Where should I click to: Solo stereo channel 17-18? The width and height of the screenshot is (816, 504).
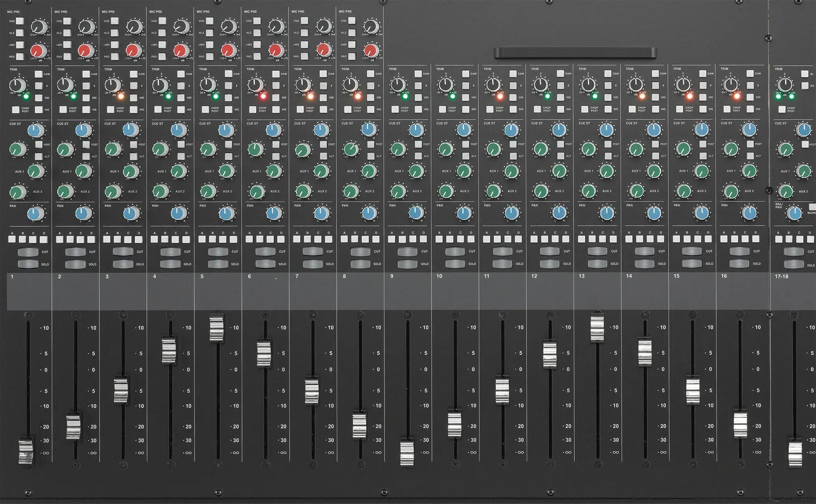[794, 264]
